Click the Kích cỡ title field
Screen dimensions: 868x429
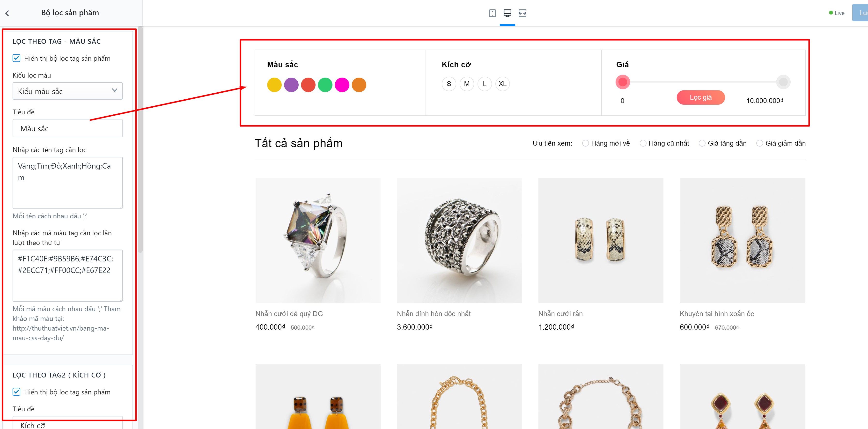[67, 423]
